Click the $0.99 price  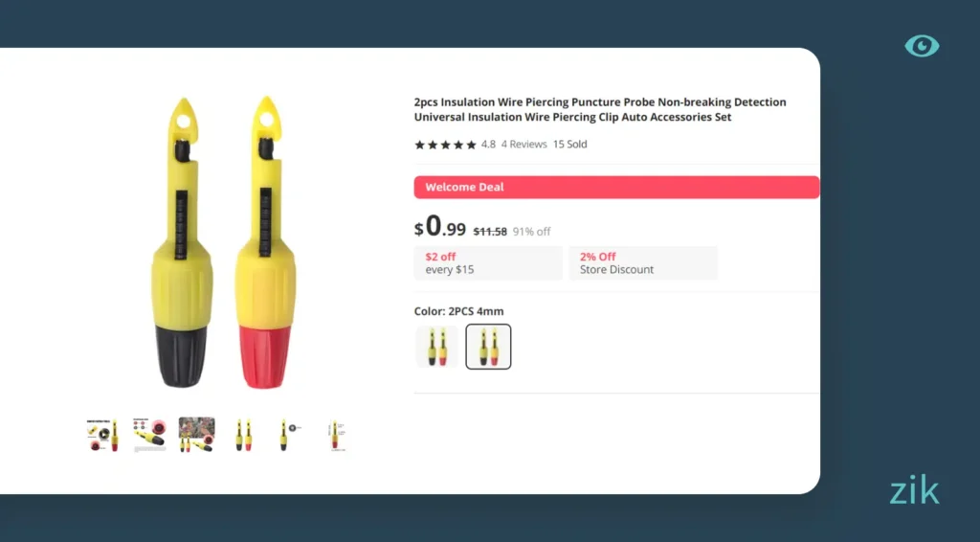click(440, 228)
